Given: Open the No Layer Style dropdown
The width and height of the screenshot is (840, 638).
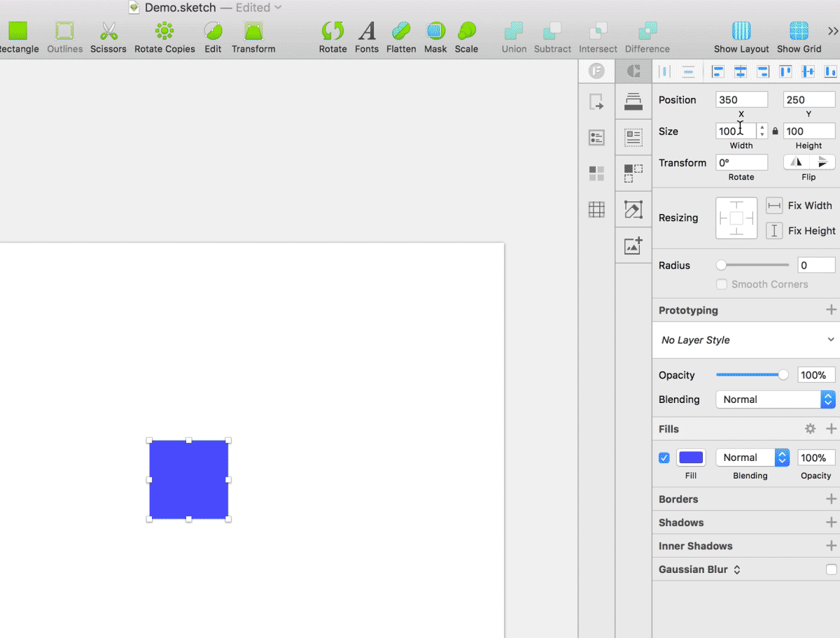Looking at the screenshot, I should tap(746, 340).
